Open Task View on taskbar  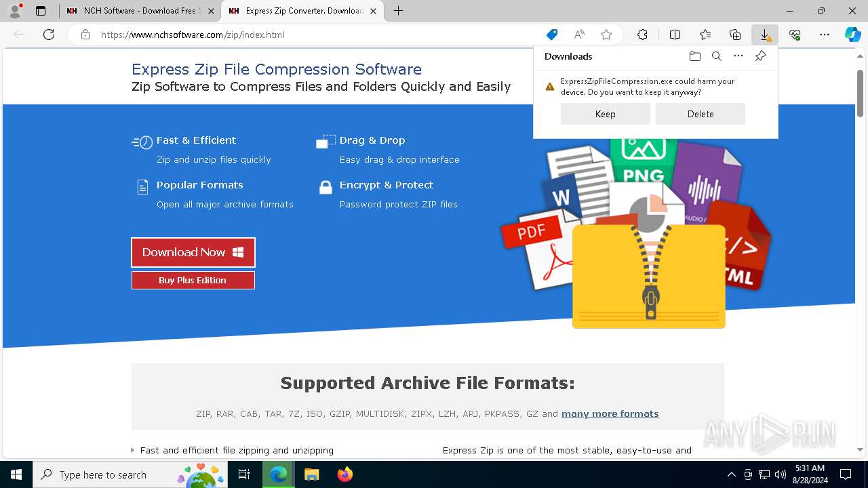click(244, 474)
